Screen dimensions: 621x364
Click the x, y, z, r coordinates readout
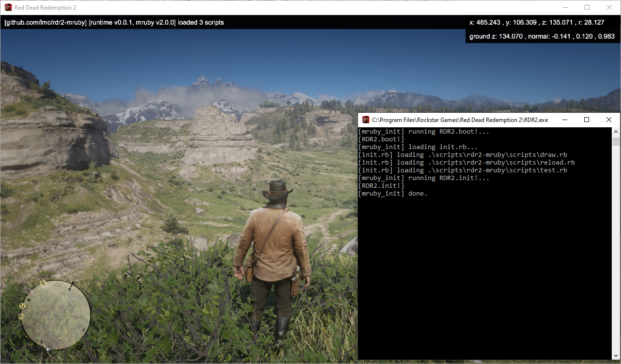537,22
